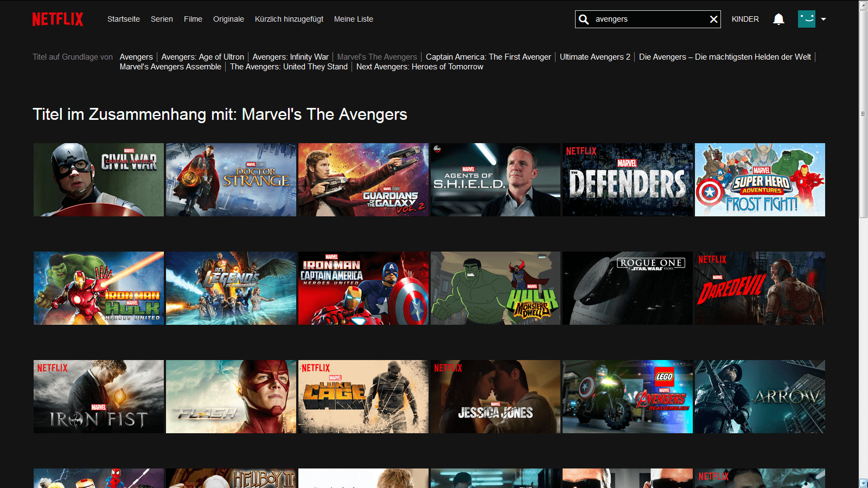Open the notifications bell

click(778, 20)
